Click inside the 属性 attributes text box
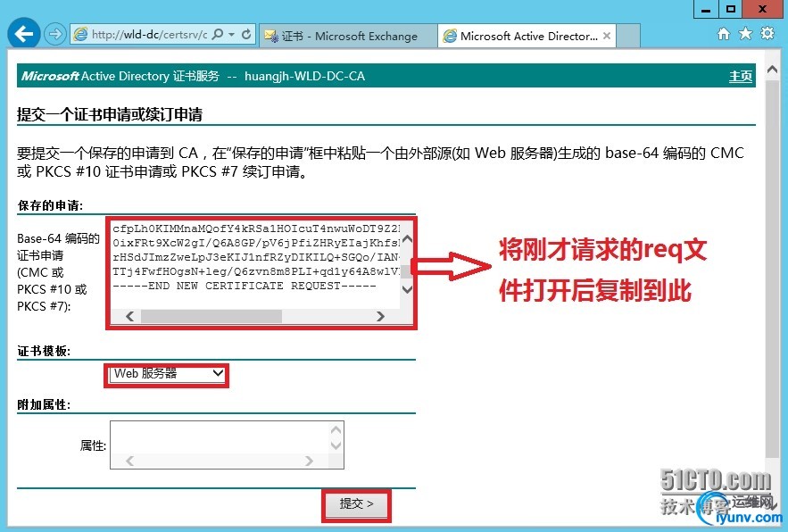Image resolution: width=788 pixels, height=532 pixels. point(220,438)
